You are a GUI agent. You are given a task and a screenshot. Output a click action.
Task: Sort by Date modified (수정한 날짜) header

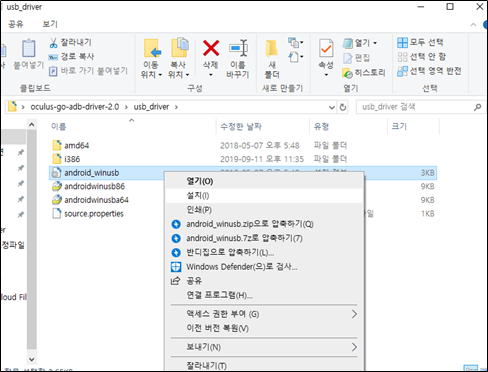pyautogui.click(x=241, y=127)
